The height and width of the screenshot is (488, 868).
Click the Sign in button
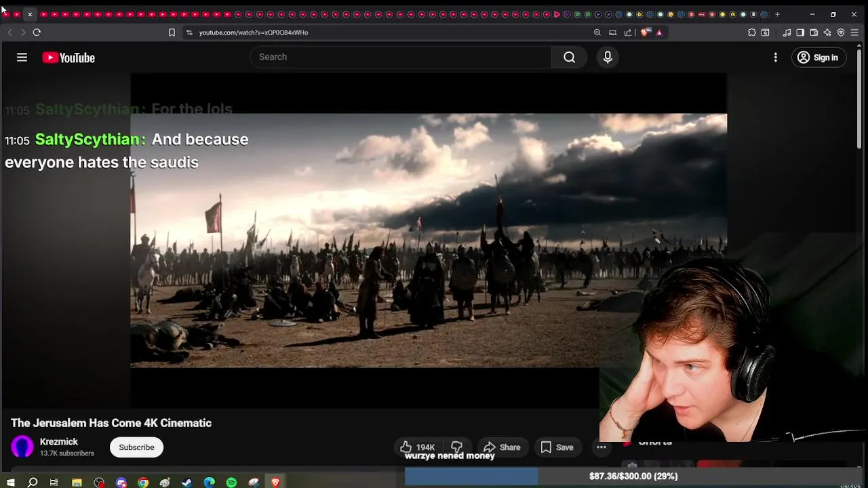(818, 58)
